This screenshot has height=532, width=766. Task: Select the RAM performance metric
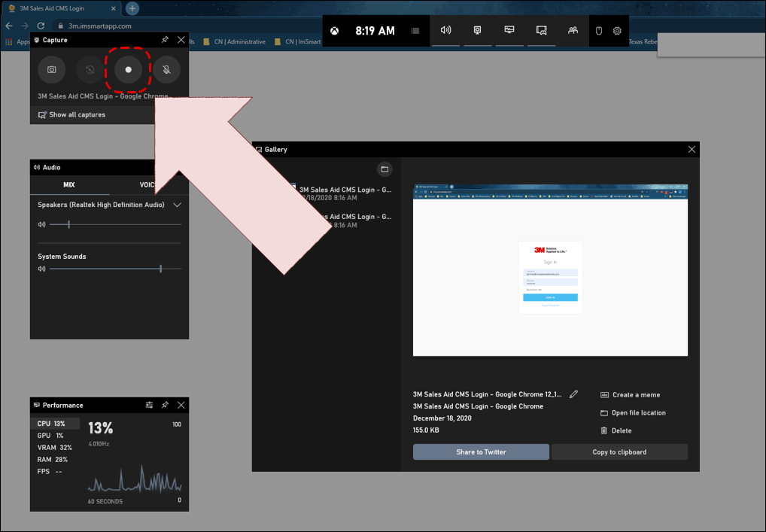coord(55,459)
